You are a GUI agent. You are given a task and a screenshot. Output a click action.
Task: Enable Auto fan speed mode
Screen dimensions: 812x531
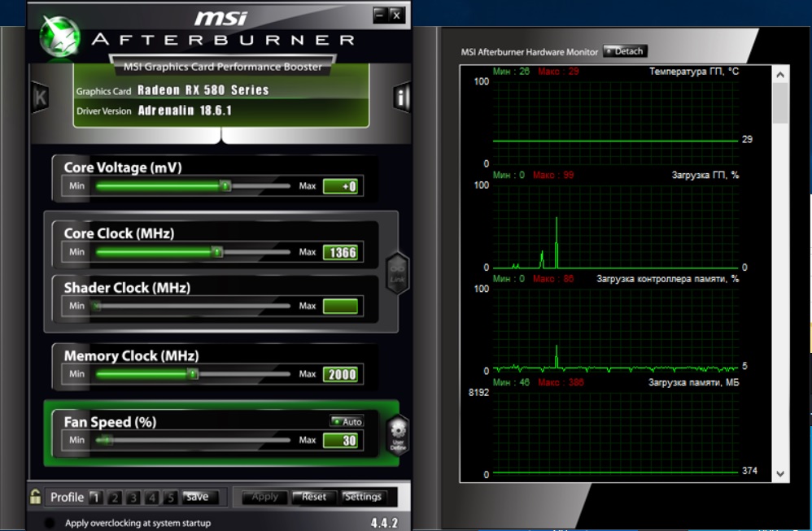(347, 422)
